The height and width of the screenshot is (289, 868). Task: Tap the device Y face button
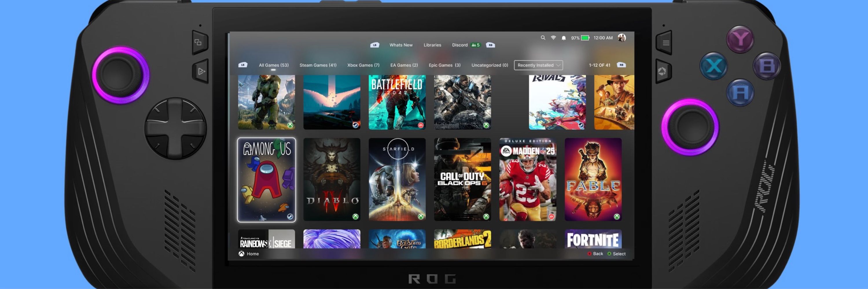[x=740, y=39]
